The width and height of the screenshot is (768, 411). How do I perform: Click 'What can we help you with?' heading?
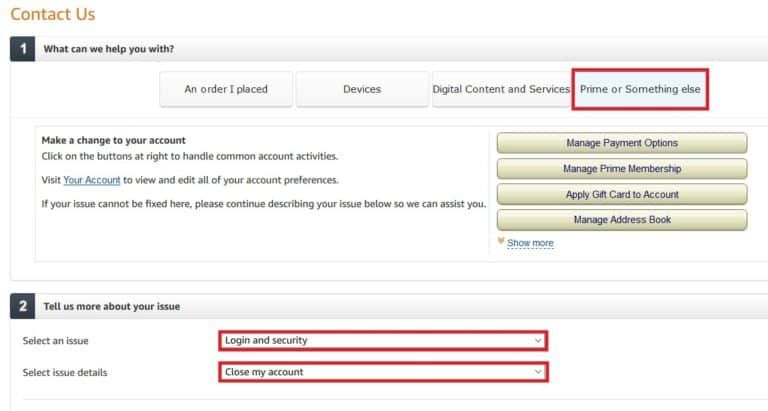point(109,49)
